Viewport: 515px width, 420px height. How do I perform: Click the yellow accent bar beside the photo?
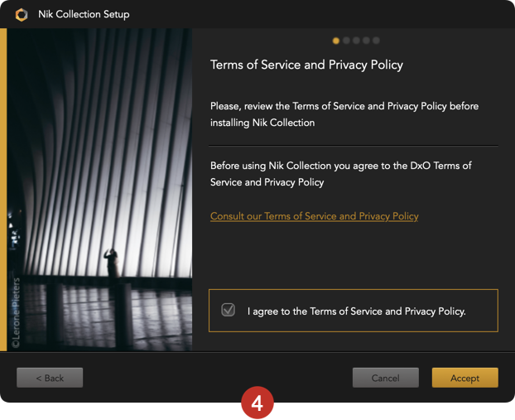[3, 190]
